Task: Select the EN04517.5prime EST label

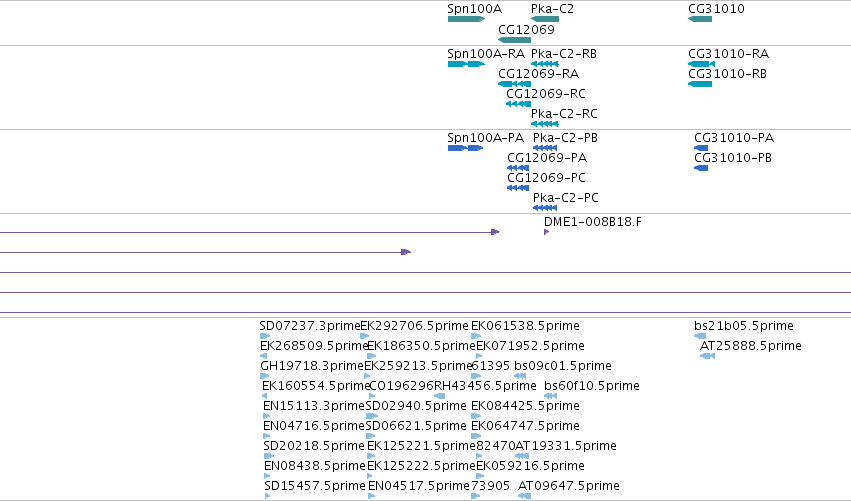Action: pos(418,486)
